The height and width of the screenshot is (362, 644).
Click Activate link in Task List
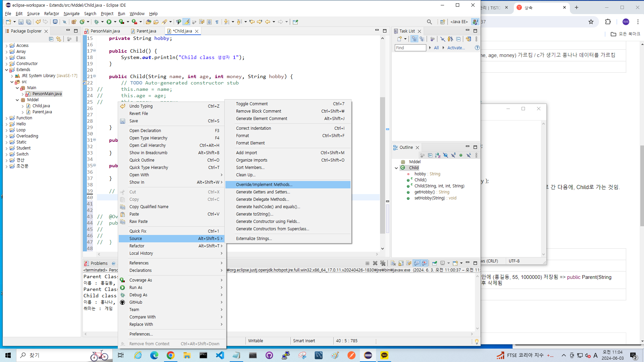(x=456, y=48)
